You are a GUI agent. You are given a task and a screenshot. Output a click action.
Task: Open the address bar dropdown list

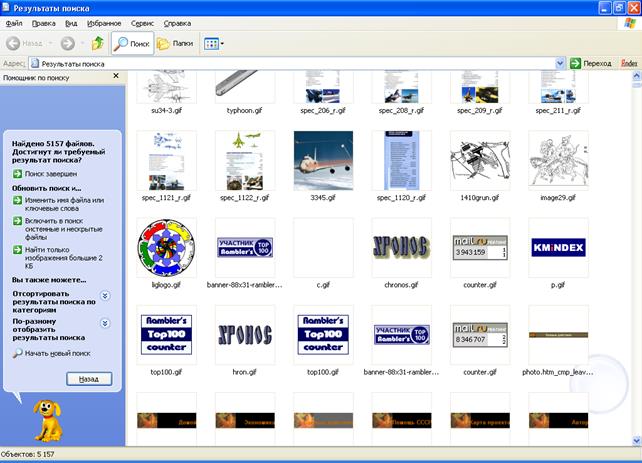pos(560,63)
